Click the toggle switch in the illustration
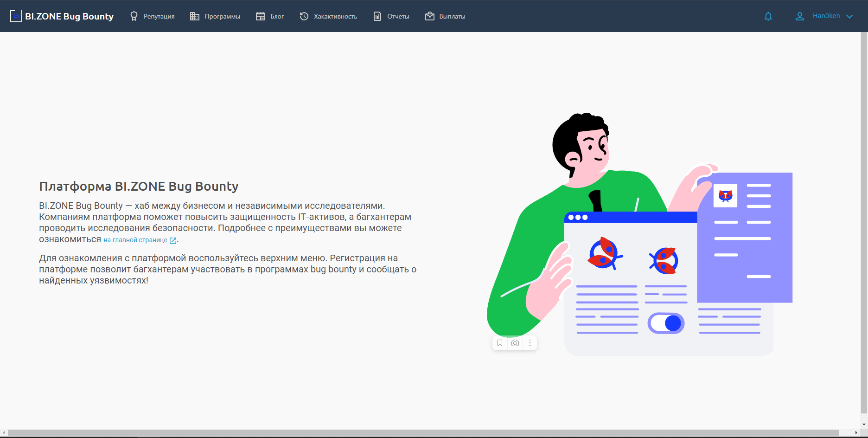The height and width of the screenshot is (438, 868). tap(666, 323)
